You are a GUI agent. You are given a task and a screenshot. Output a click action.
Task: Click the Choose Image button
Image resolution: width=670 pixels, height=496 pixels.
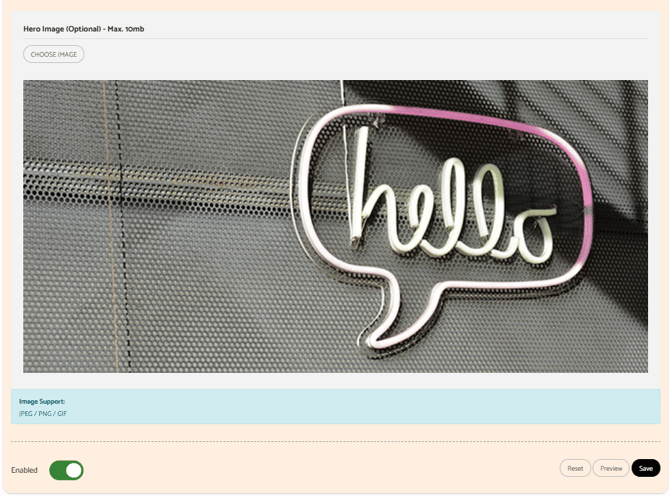(53, 54)
